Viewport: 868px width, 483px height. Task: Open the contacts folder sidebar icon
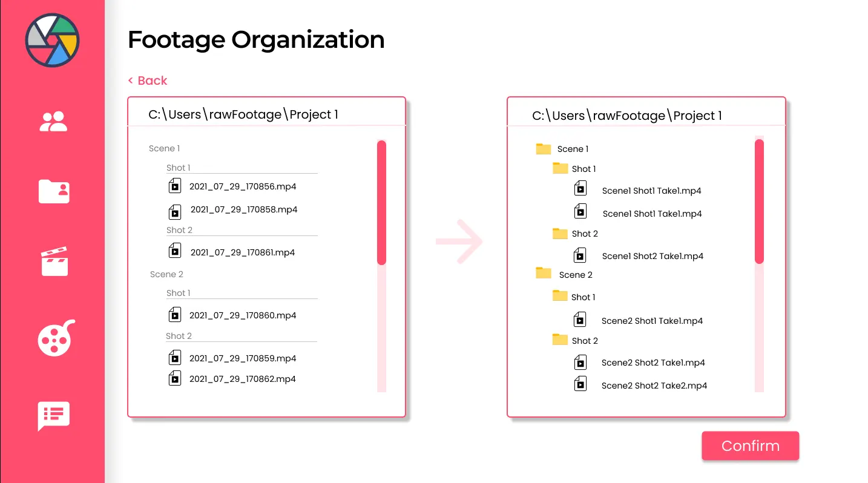coord(54,191)
